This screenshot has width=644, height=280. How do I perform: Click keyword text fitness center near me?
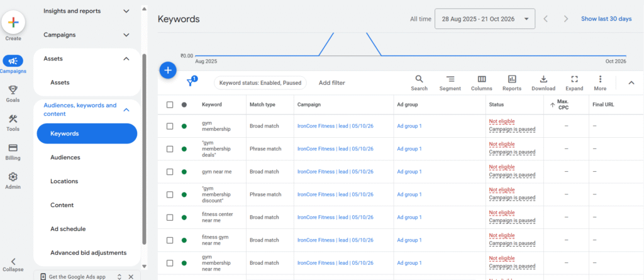coord(218,218)
